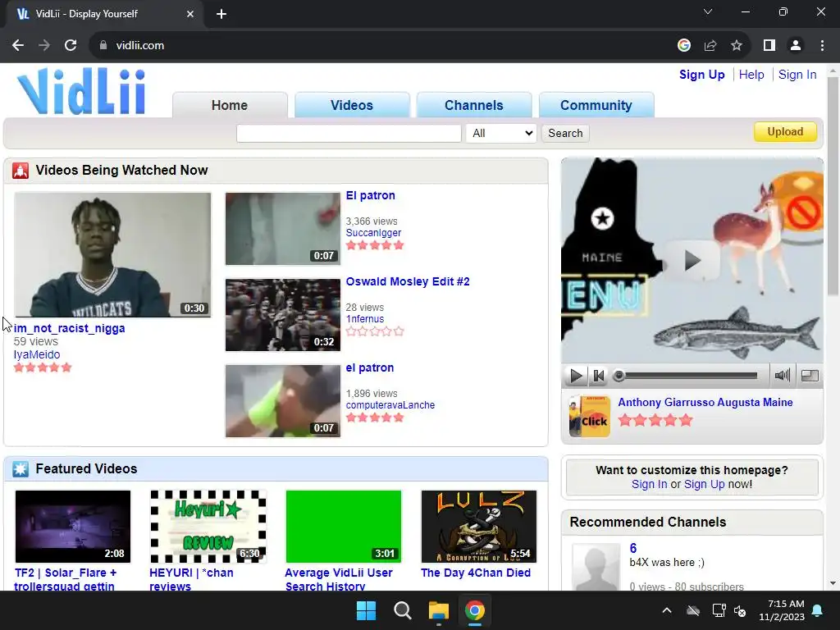Click the star rating under Oswald Mosley Edit
840x630 pixels.
(x=375, y=331)
